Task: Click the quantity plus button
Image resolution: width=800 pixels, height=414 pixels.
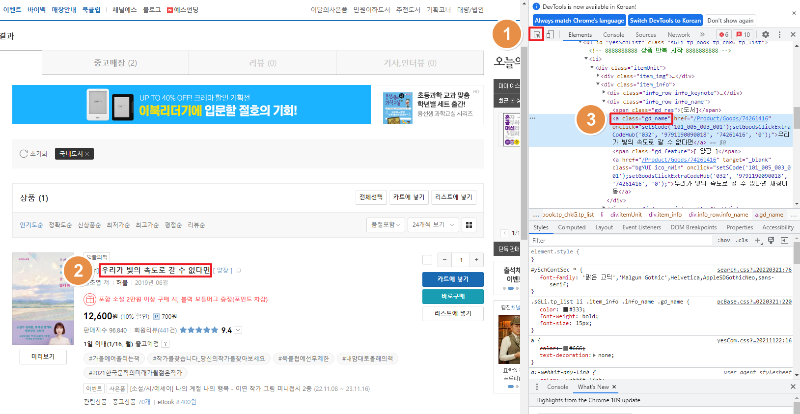Action: [477, 260]
